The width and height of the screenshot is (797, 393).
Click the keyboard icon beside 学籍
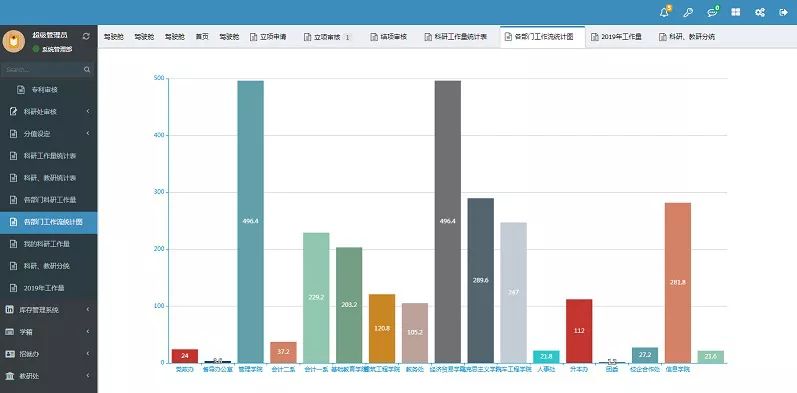point(10,331)
